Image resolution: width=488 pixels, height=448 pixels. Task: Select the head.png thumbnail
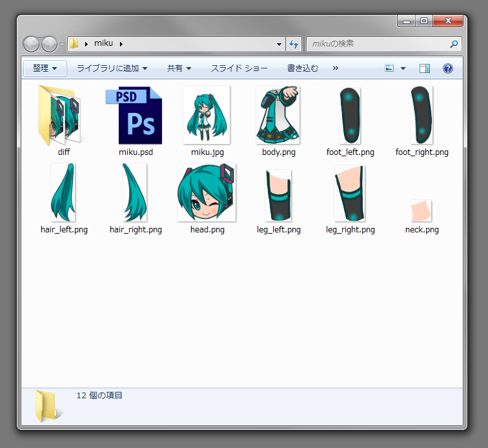pos(207,192)
